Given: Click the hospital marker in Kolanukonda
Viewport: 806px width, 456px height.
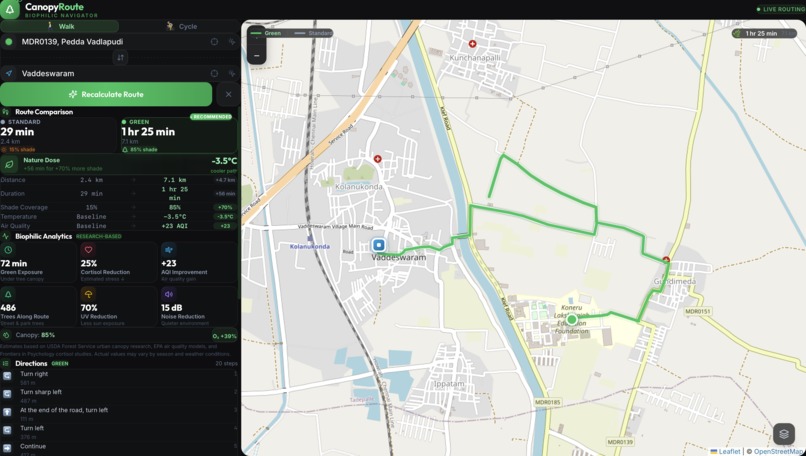Looking at the screenshot, I should [378, 159].
